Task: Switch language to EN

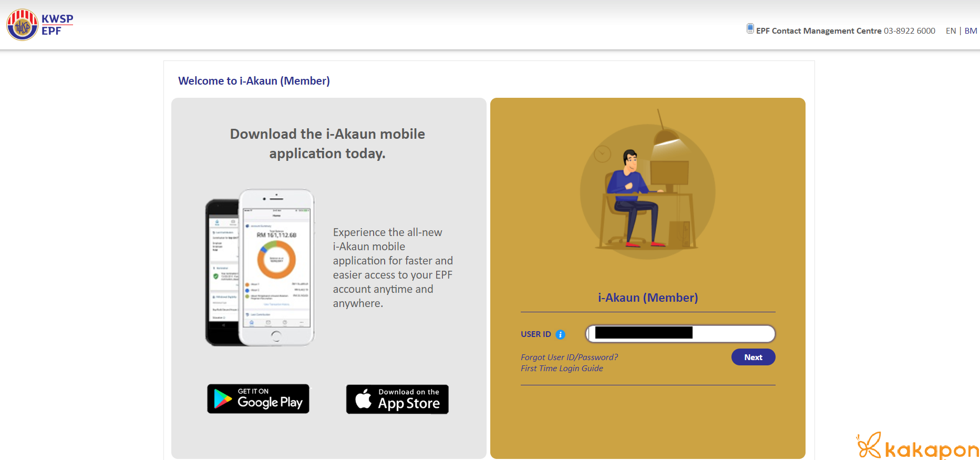Action: 951,31
